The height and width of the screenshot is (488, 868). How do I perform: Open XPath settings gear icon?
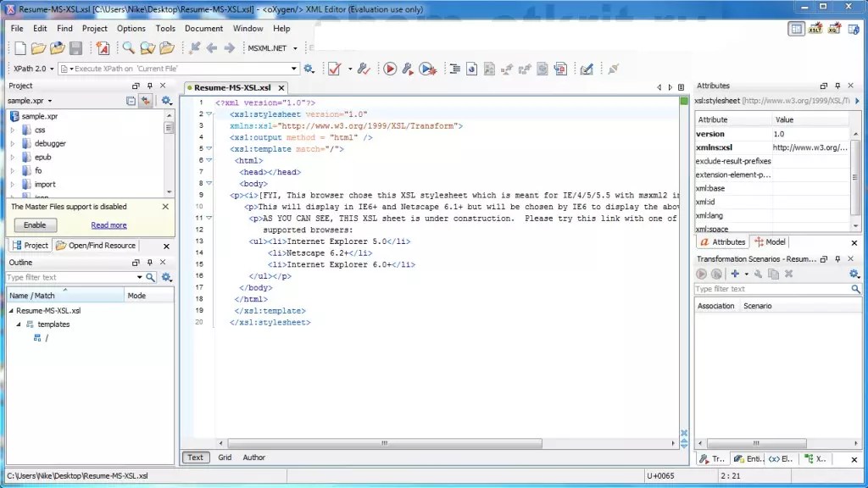click(x=309, y=69)
